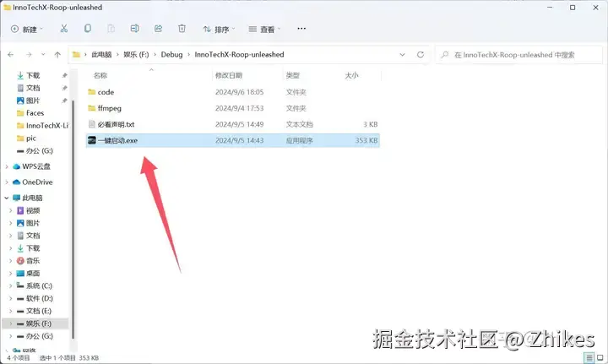Select the ffmpeg folder
The height and width of the screenshot is (364, 608).
(x=233, y=108)
